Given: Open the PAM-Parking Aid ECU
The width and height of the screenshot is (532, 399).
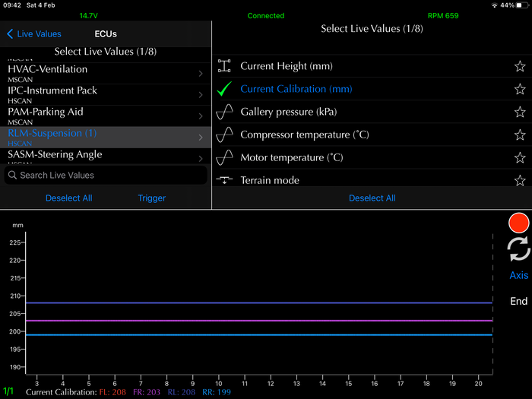Looking at the screenshot, I should [x=106, y=116].
